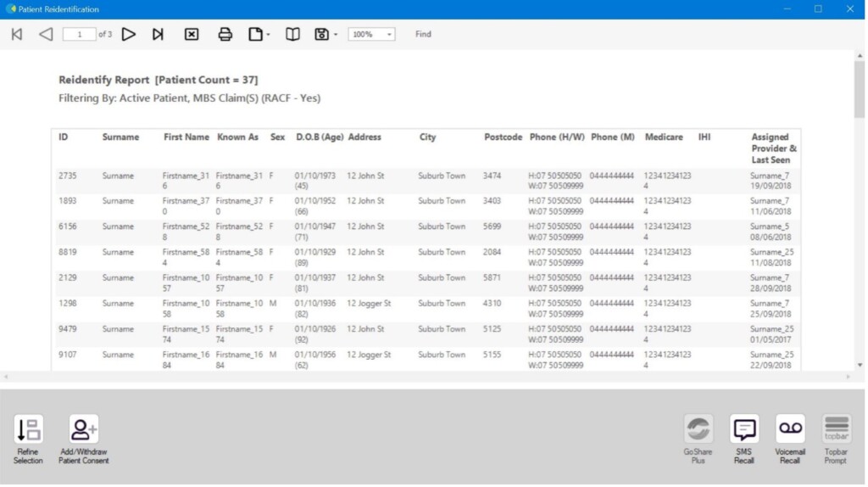Click the page number input field
This screenshot has width=868, height=487.
pyautogui.click(x=80, y=35)
